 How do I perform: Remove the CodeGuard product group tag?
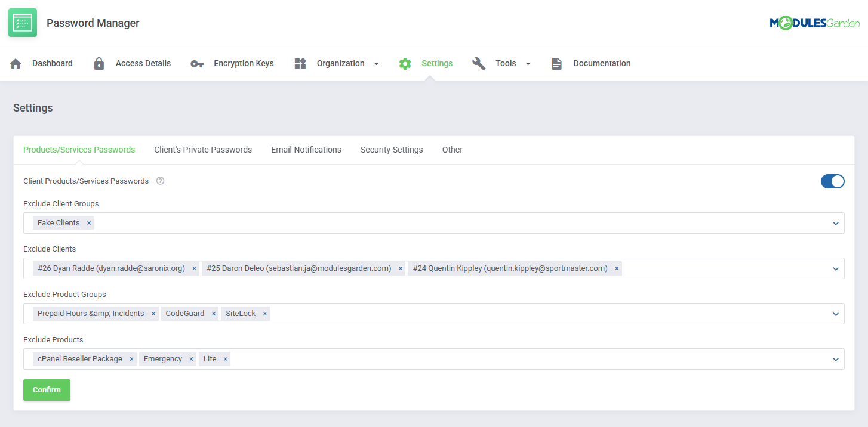pos(213,314)
